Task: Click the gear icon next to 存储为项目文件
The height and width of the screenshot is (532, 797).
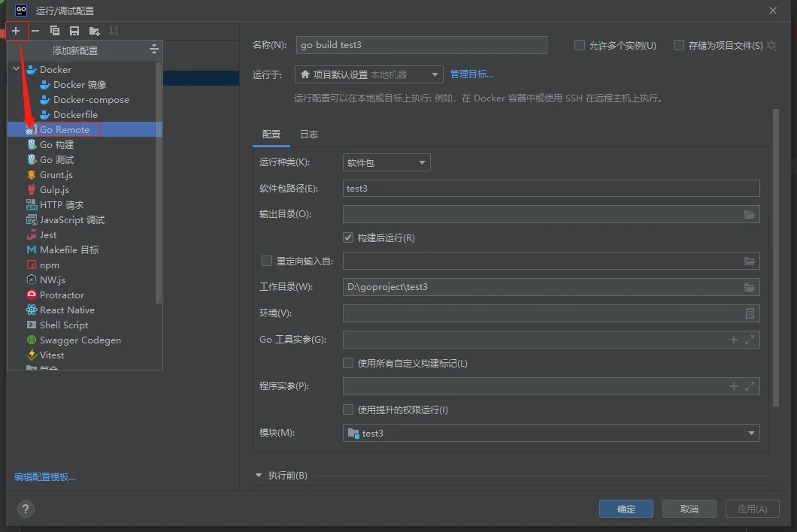Action: 771,45
